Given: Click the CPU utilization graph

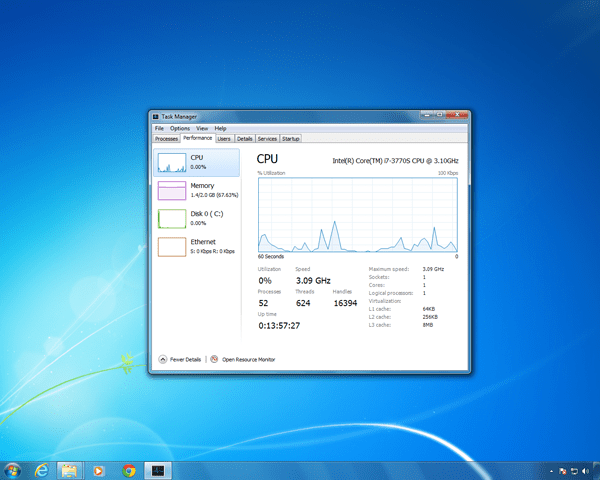Looking at the screenshot, I should 358,215.
